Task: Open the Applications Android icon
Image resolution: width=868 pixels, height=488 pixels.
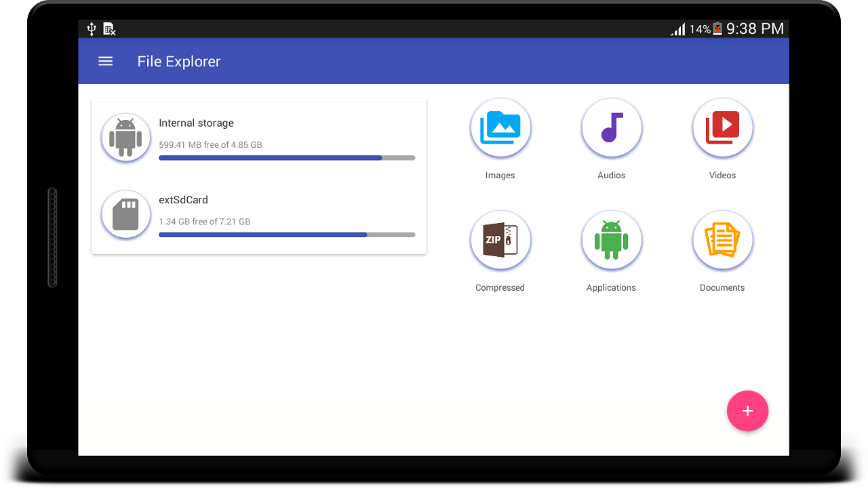Action: click(612, 241)
